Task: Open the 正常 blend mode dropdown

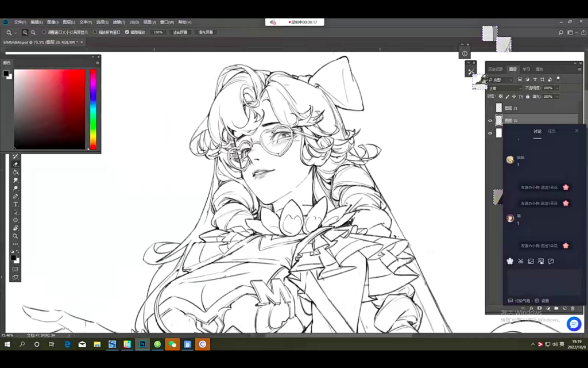Action: tap(505, 88)
